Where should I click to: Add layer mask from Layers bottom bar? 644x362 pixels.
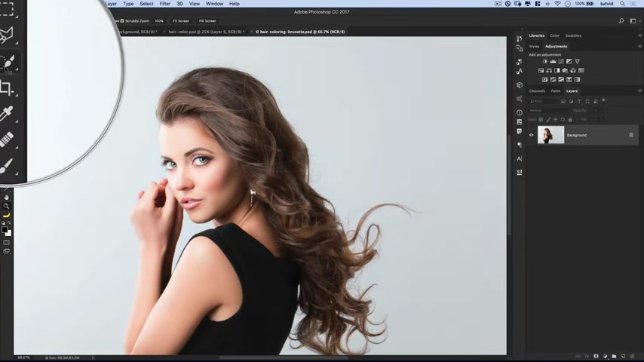[x=596, y=356]
